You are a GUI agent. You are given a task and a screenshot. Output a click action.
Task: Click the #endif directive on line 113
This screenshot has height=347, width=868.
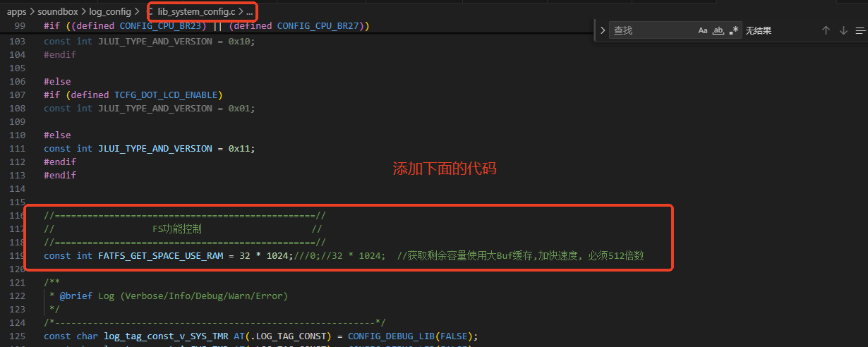60,175
